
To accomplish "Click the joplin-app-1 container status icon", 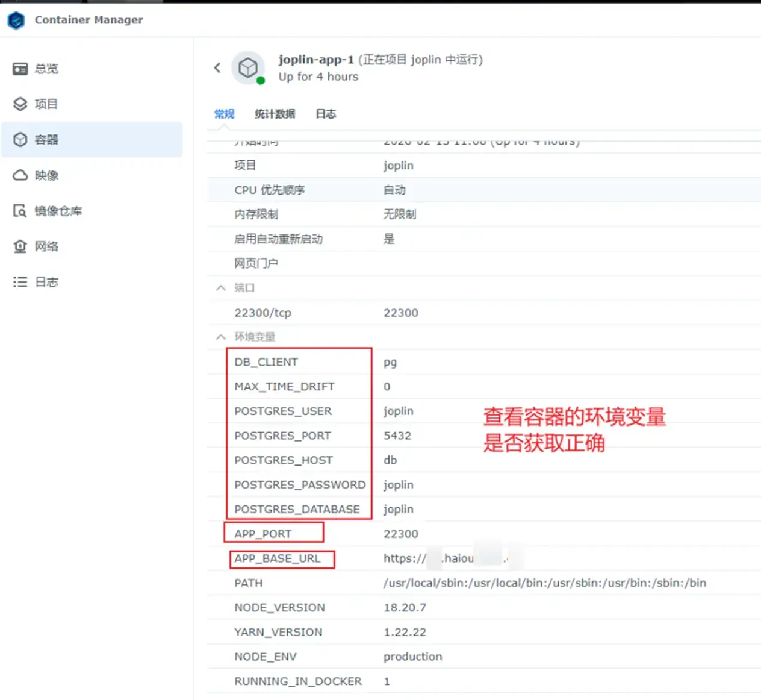I will pos(248,68).
